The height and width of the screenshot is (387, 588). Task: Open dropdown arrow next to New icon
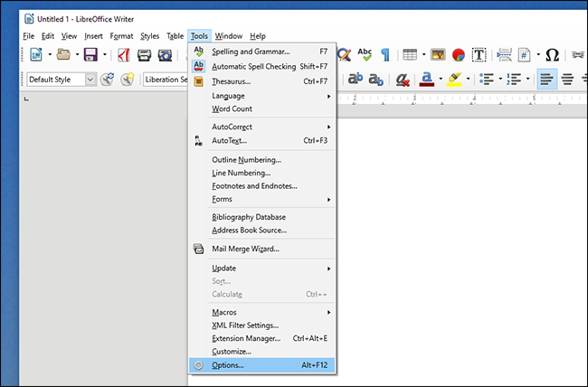tap(50, 55)
